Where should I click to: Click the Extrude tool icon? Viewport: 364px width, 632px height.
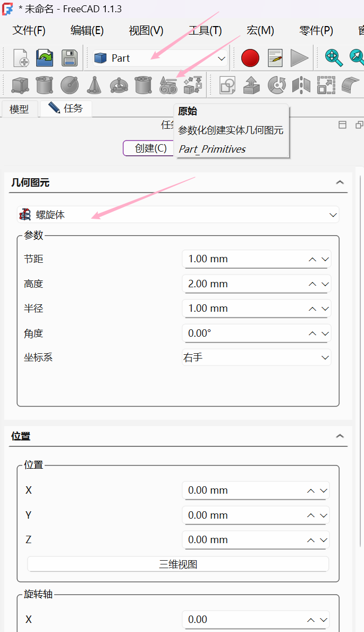click(252, 85)
